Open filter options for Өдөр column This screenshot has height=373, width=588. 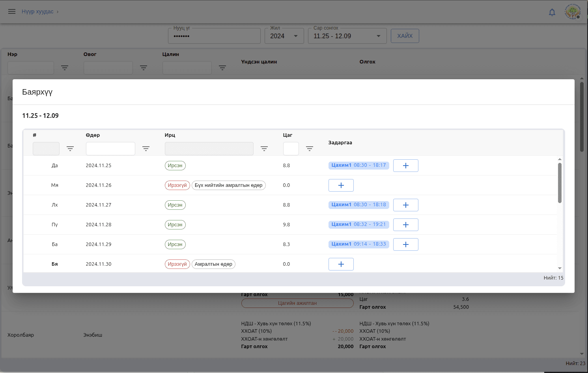pyautogui.click(x=146, y=149)
